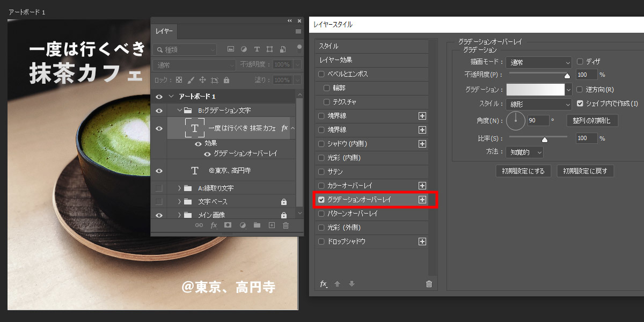
Task: Click the add layer mask icon
Action: (228, 225)
